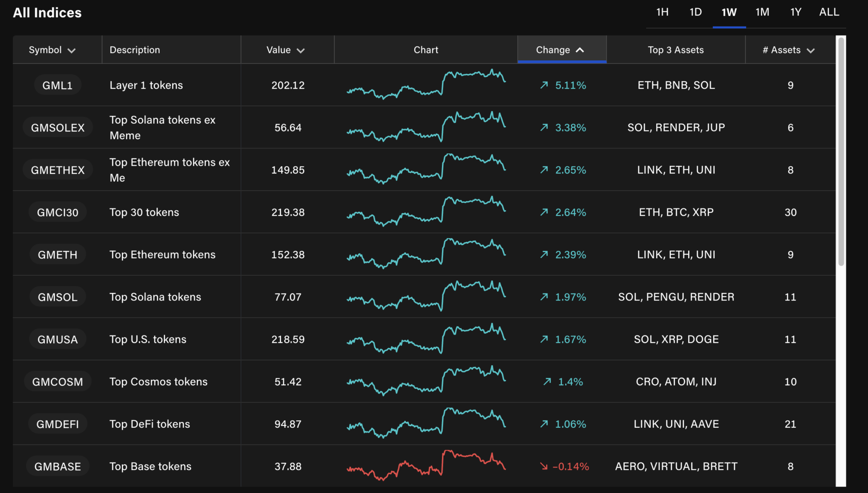
Task: Click 'CRO, ATOM, INJ' top assets cell
Action: tap(676, 382)
